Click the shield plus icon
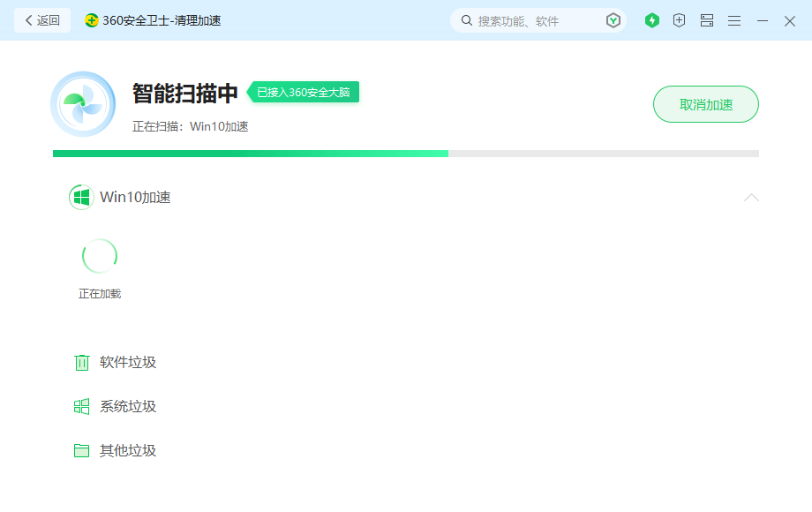 tap(679, 20)
